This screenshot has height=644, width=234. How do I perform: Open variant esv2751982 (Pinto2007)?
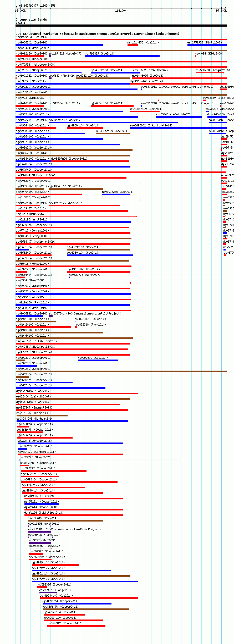[x=205, y=42]
